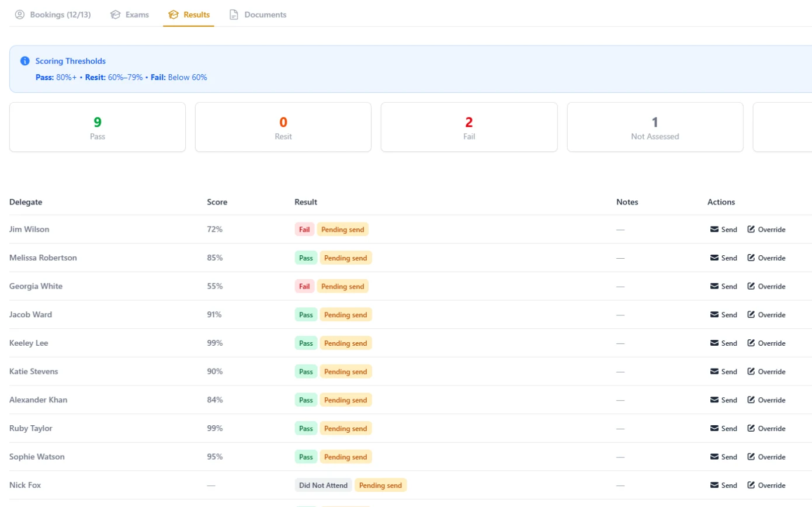
Task: Override Ruby Taylor's result
Action: (766, 428)
